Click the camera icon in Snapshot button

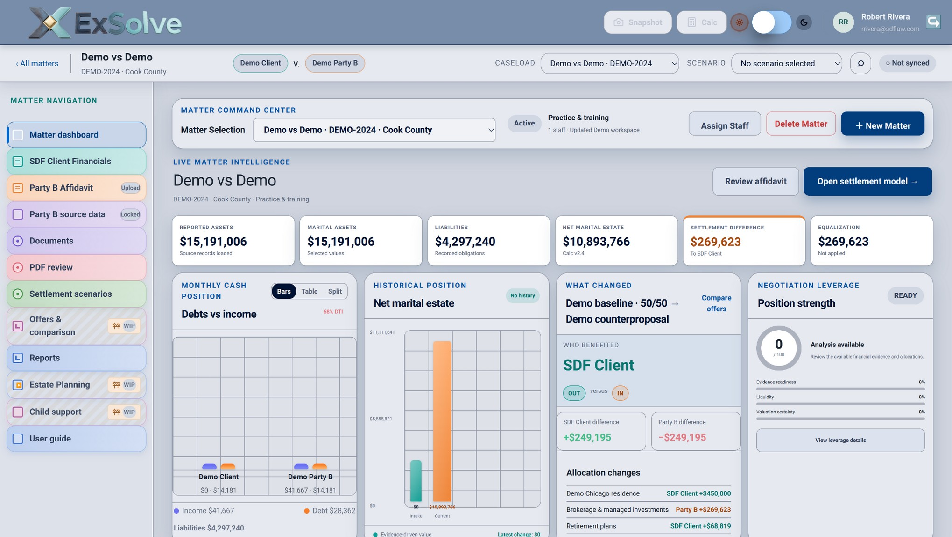[618, 22]
